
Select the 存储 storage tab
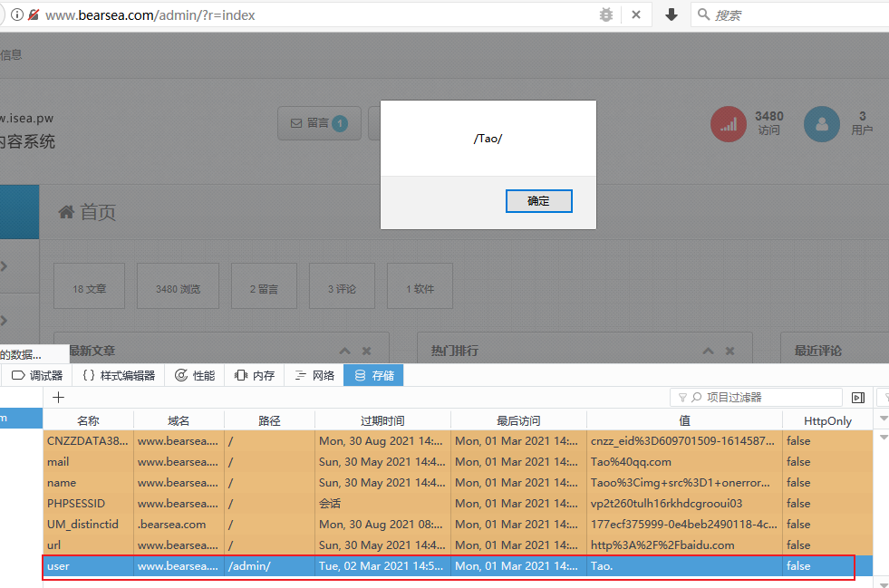[373, 375]
